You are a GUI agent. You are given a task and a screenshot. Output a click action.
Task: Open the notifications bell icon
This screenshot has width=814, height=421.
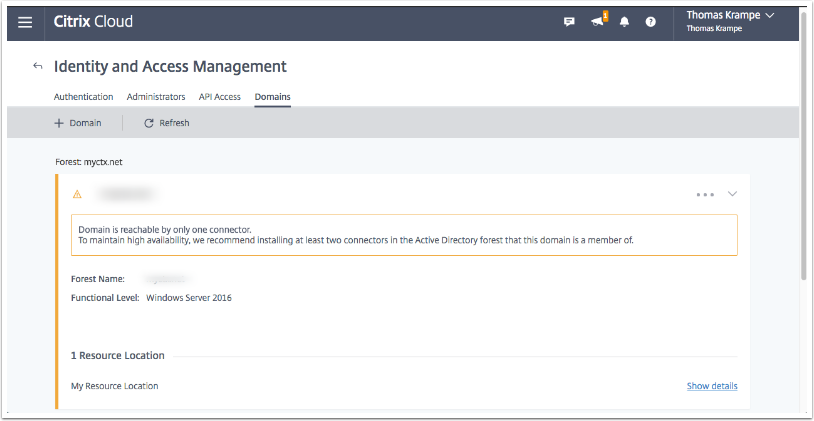click(625, 22)
